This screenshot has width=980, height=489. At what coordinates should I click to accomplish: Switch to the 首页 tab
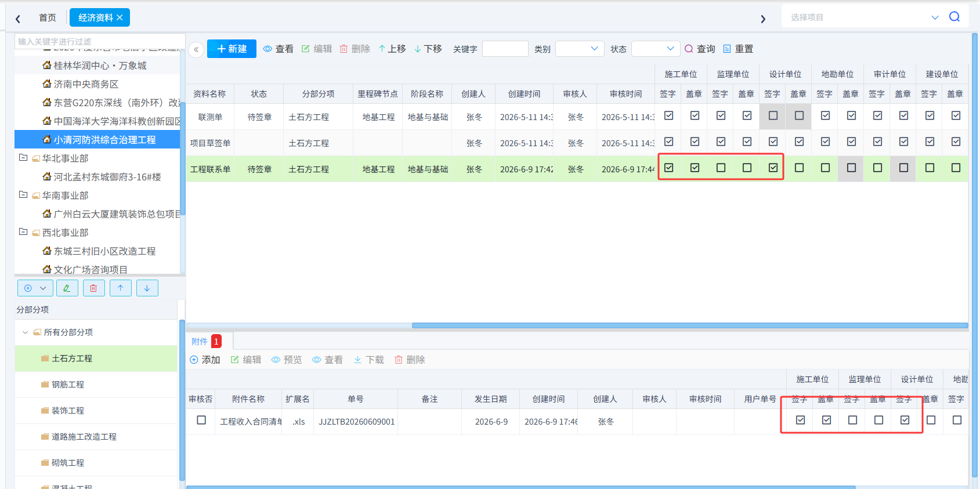48,18
